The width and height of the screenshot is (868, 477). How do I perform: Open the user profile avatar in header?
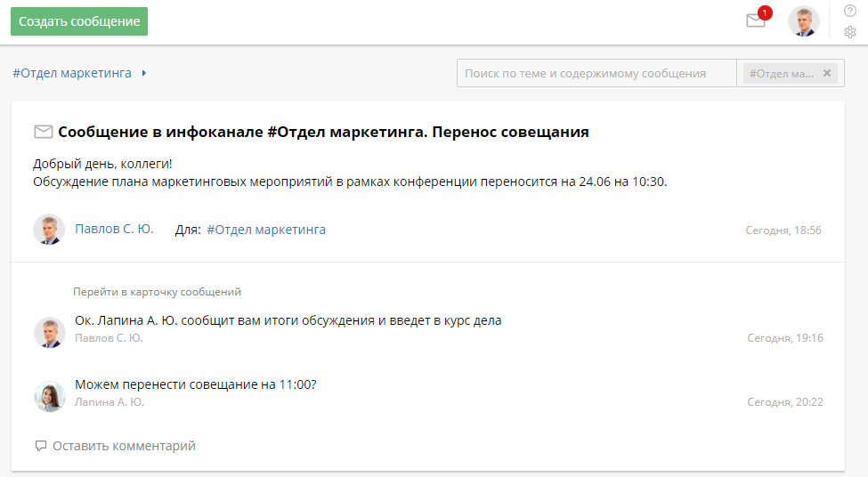tap(803, 21)
